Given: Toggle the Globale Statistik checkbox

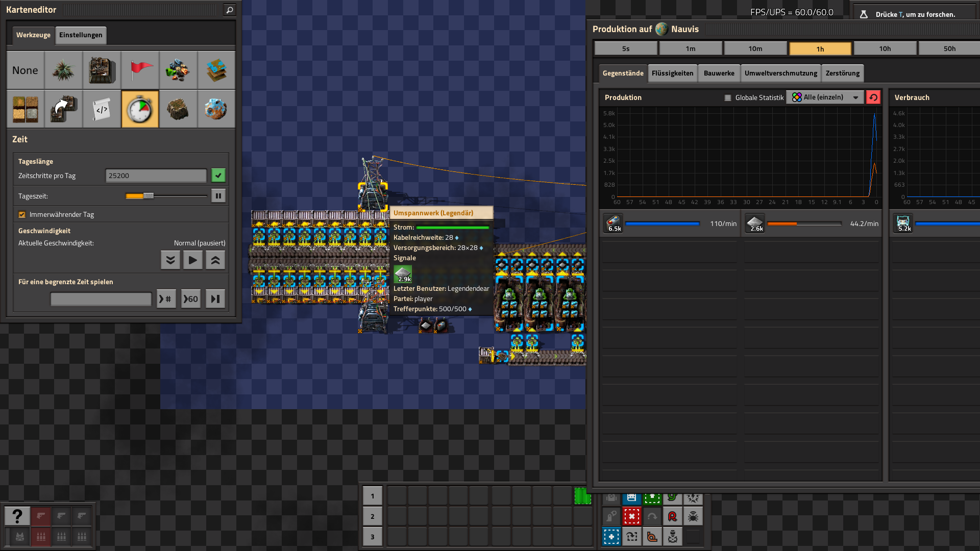Looking at the screenshot, I should [x=728, y=97].
